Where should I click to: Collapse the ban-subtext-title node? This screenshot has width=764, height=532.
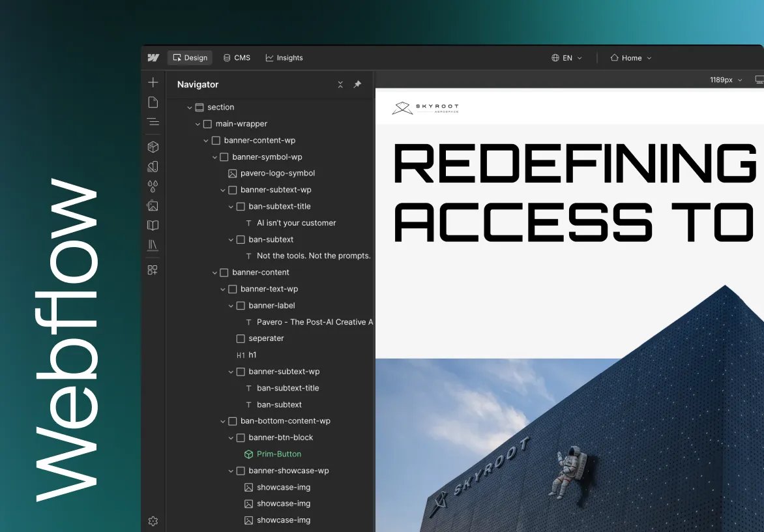[231, 207]
